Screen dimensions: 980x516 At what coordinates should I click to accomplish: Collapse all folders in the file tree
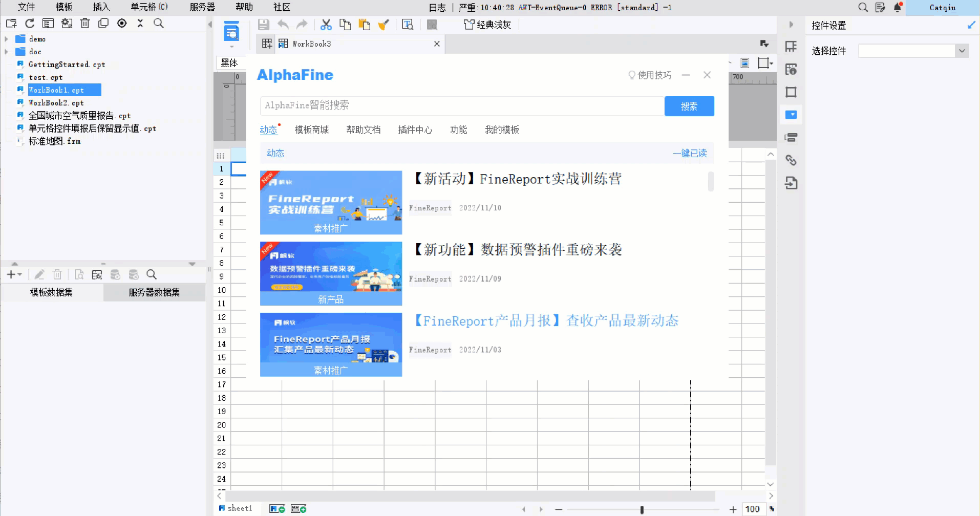(x=140, y=23)
